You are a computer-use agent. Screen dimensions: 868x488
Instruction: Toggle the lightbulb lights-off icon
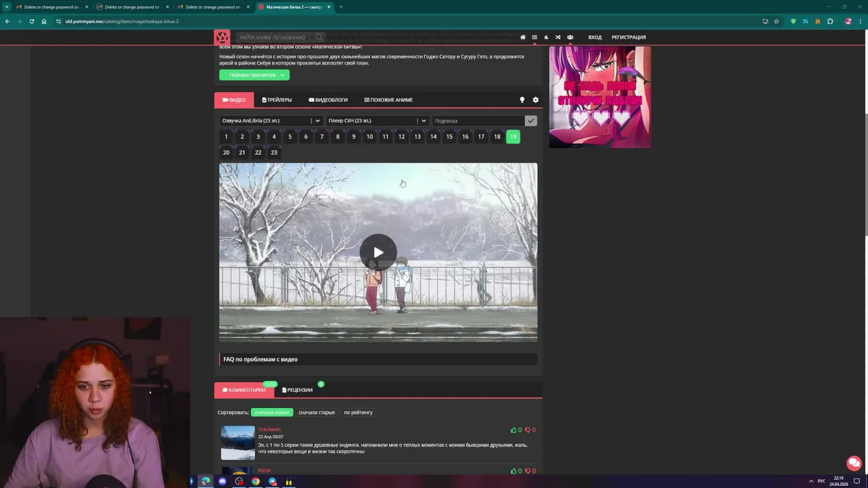[x=521, y=100]
